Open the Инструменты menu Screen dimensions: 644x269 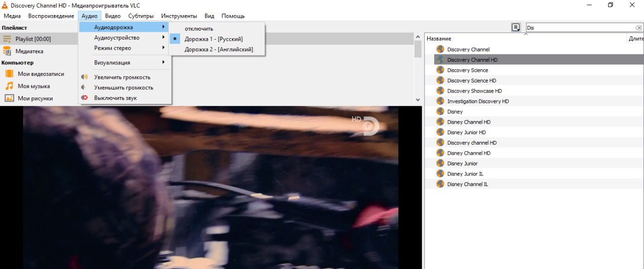pos(179,16)
